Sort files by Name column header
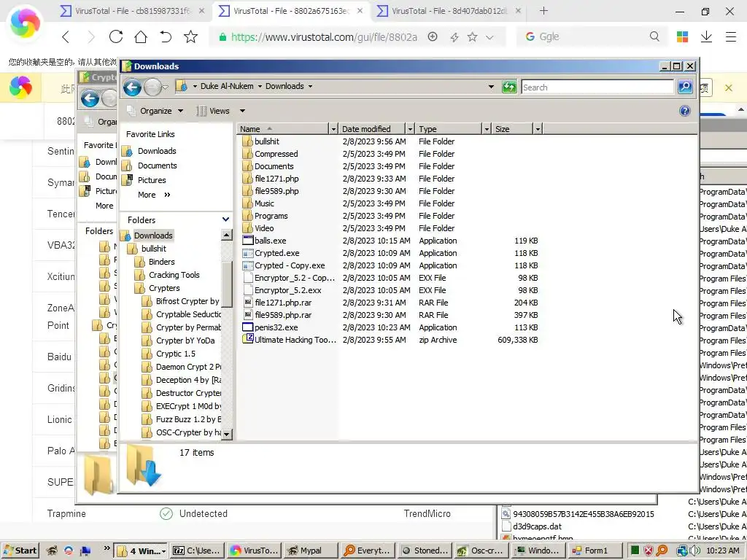Viewport: 747px width, 560px height. pos(282,129)
